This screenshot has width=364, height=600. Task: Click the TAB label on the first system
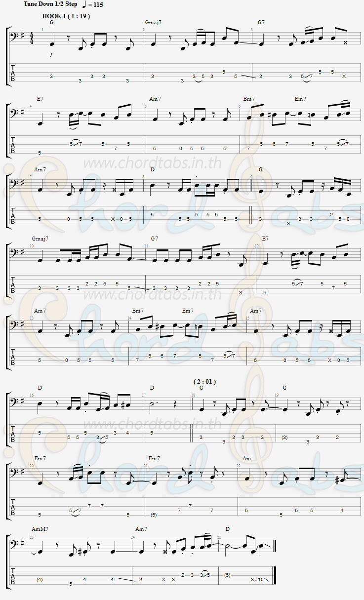[x=13, y=73]
